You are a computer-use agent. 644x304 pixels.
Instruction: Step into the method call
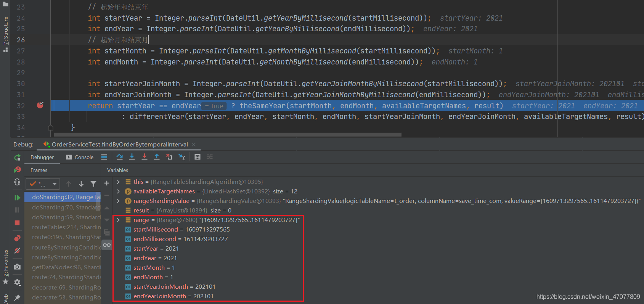pyautogui.click(x=132, y=157)
